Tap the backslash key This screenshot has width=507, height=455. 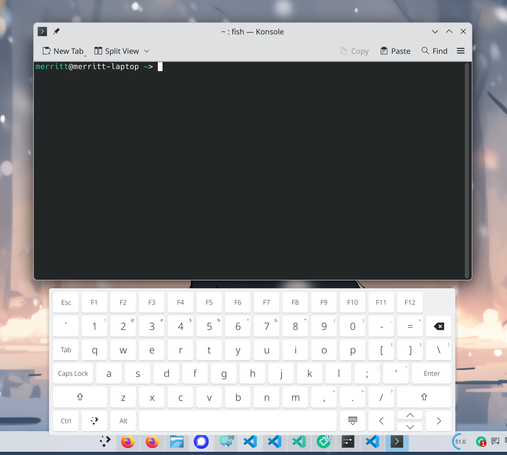pos(439,350)
